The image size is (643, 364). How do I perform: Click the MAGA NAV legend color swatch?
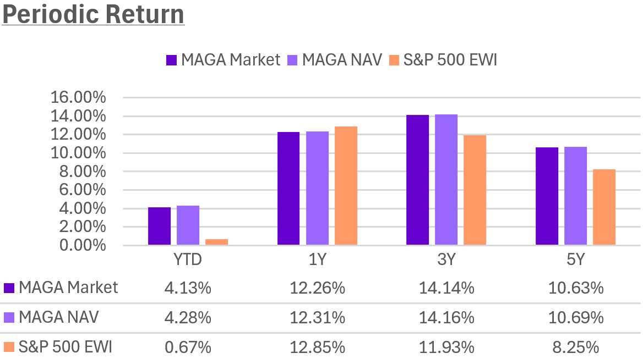(x=293, y=60)
